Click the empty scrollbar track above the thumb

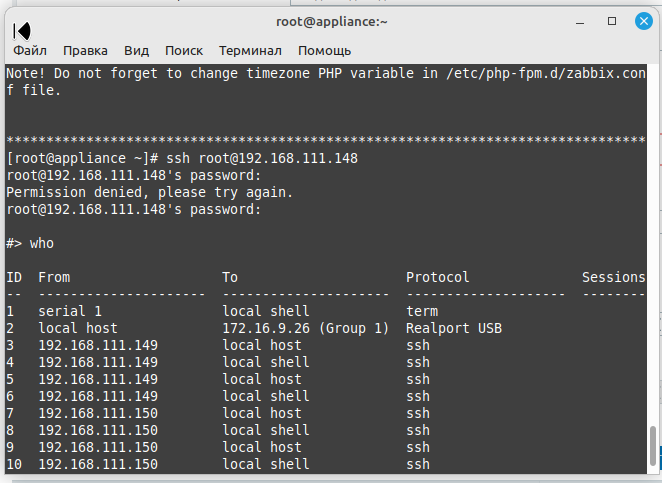pyautogui.click(x=655, y=250)
